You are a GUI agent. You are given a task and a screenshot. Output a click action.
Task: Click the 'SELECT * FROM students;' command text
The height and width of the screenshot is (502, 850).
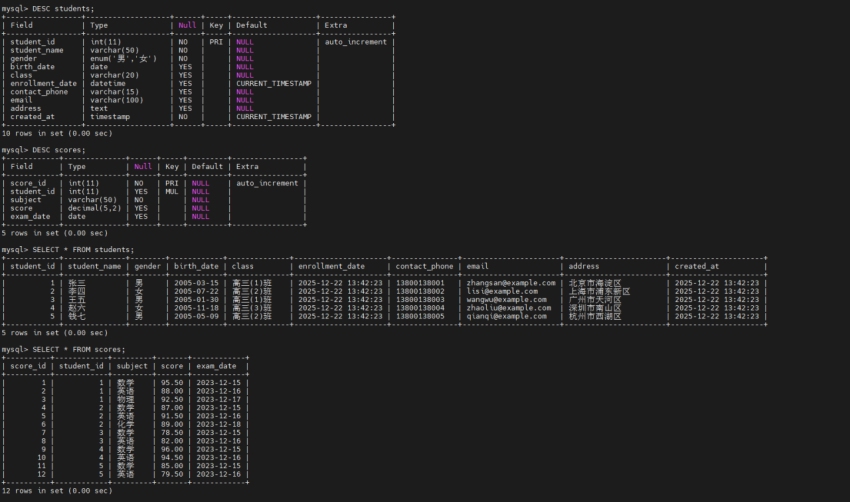(83, 250)
